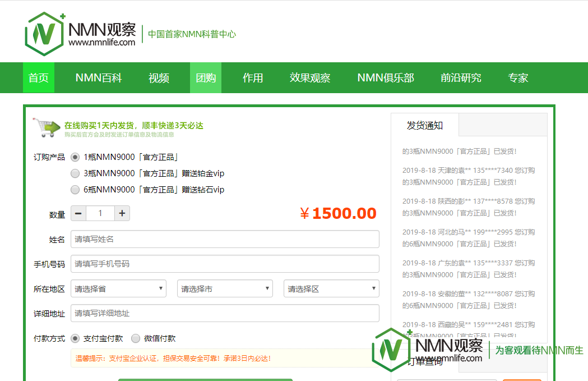Select 1瓶NMN9000「官方正品」 option
588x381 pixels.
75,157
